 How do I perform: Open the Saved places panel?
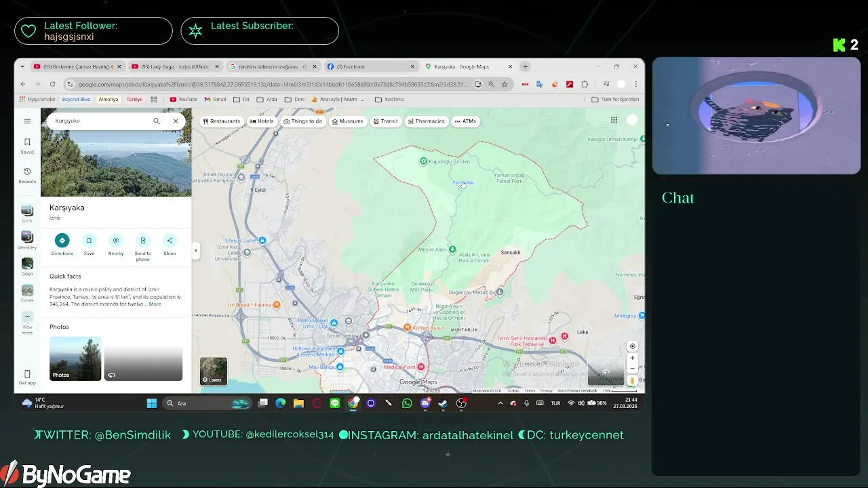tap(27, 146)
